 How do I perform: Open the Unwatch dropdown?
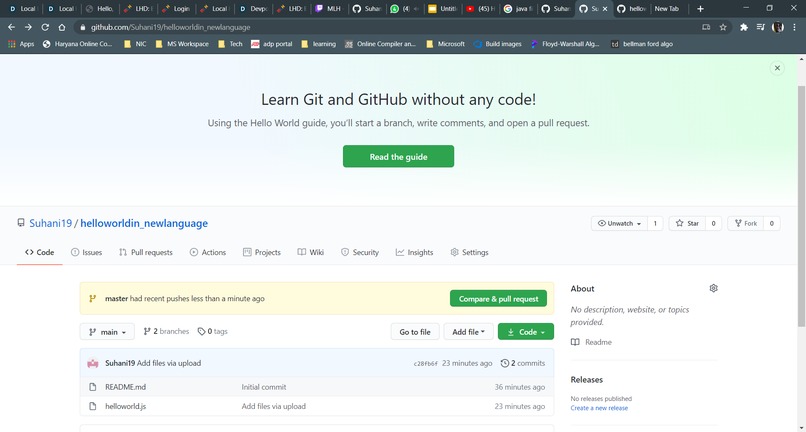[619, 224]
